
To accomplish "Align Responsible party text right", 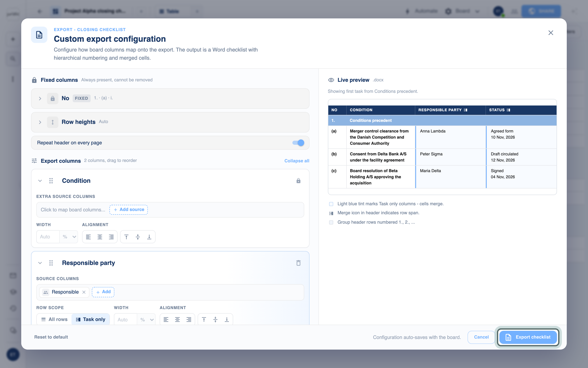I will click(x=189, y=320).
